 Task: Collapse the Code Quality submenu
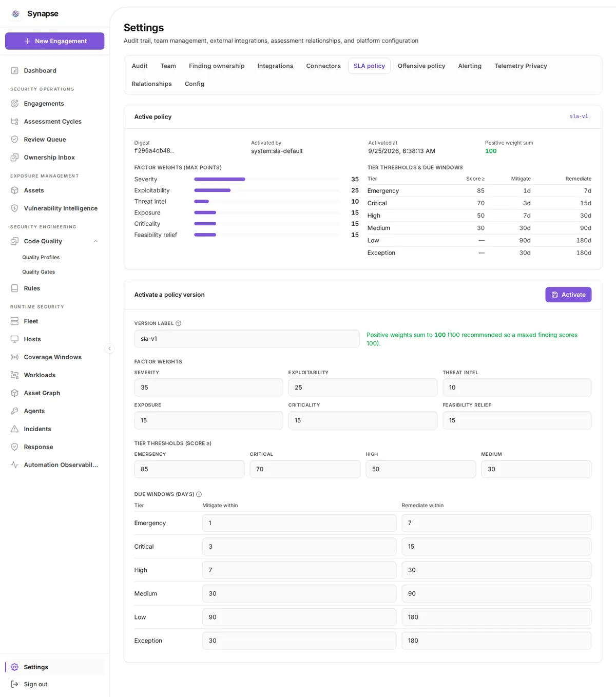[x=95, y=241]
